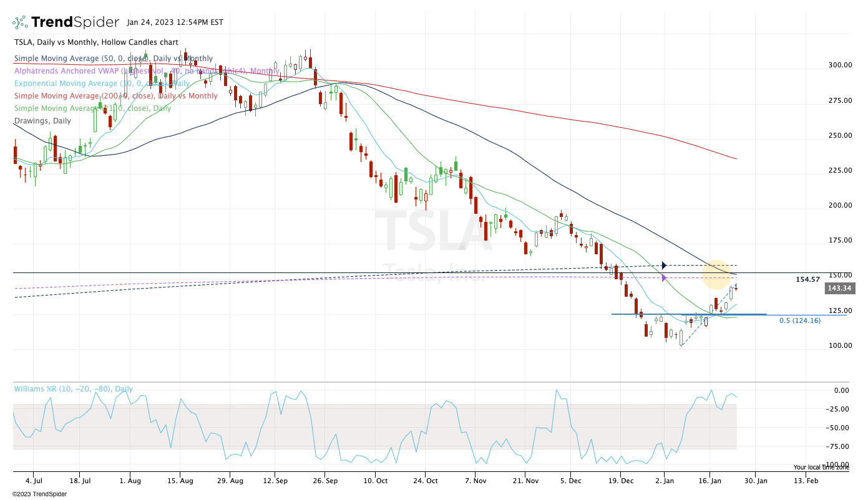Click the 29. Aug date label
Screen dimensions: 868x500
pos(230,481)
